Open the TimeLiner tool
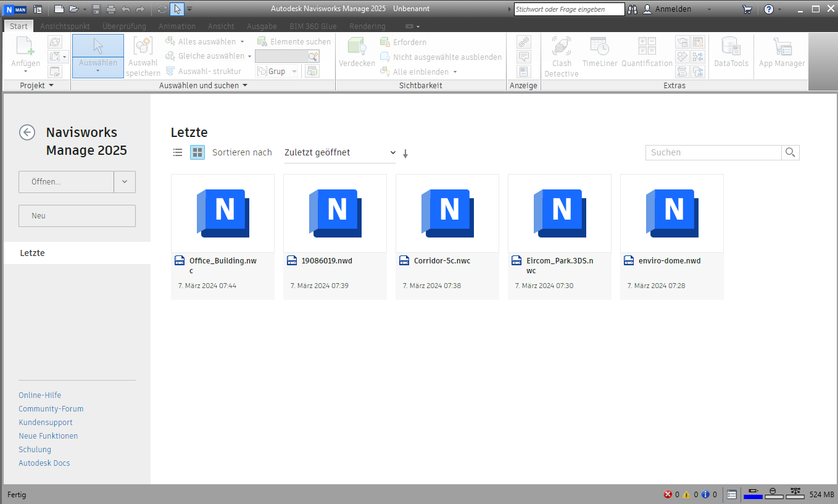 600,52
